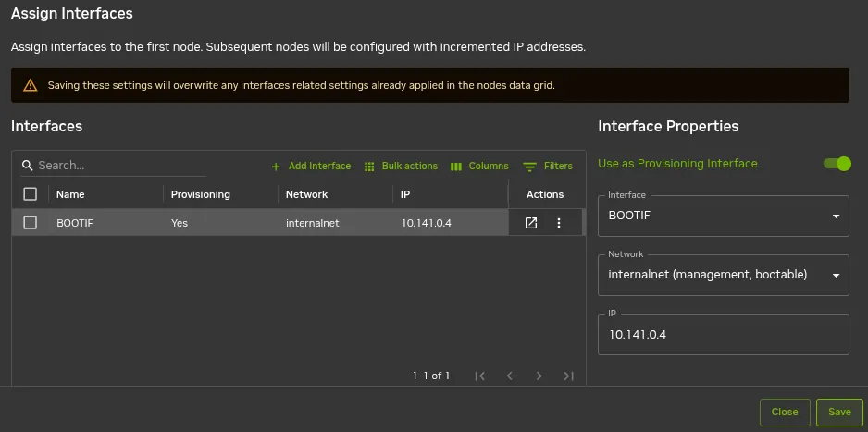Viewport: 868px width, 432px height.
Task: Sort by Provisioning column header
Action: pyautogui.click(x=201, y=194)
